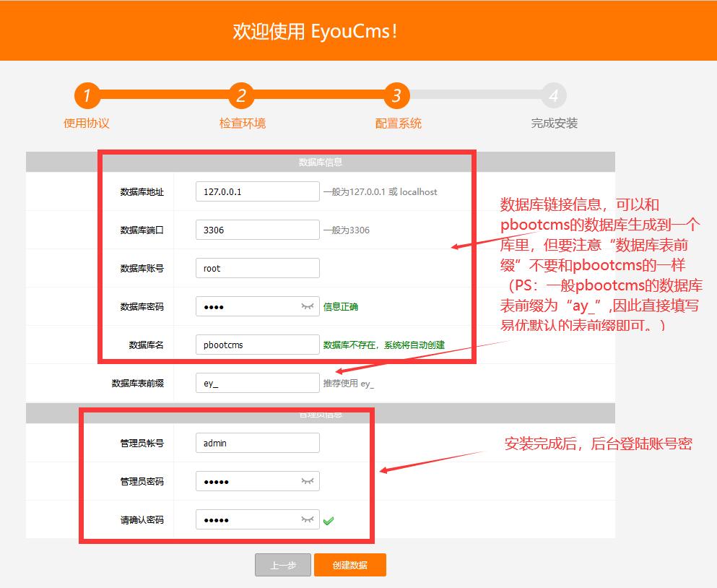Click the 数据库表前缀 label

(x=138, y=384)
